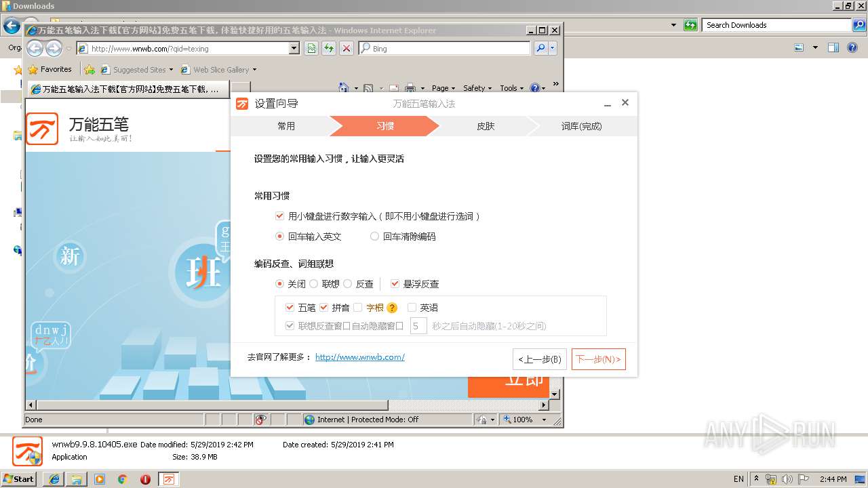Viewport: 868px width, 488px height.
Task: Open Windows Explorer from the taskbar
Action: 77,479
